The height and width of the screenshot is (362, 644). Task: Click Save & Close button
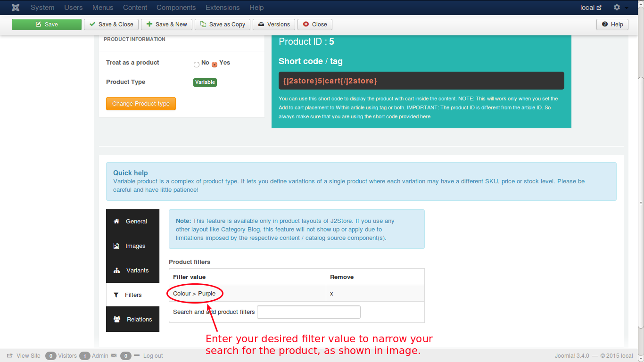[111, 25]
